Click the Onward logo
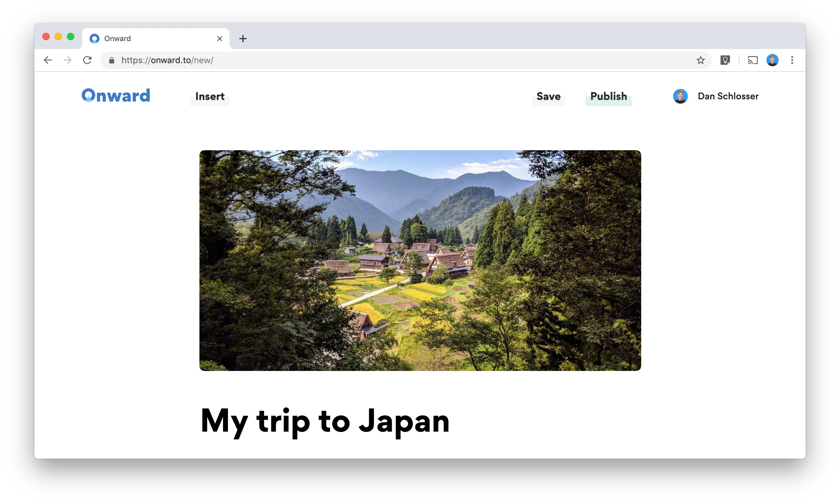Viewport: 840px width, 504px height. click(x=116, y=95)
